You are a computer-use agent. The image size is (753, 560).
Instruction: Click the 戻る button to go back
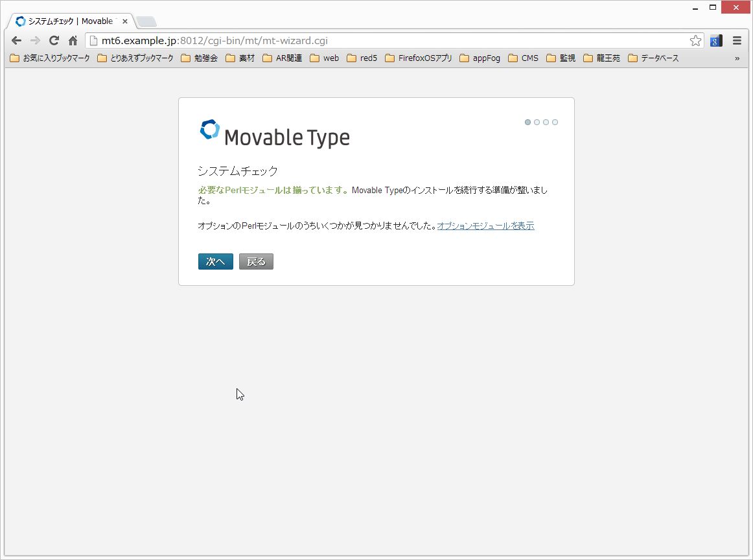[x=257, y=262]
